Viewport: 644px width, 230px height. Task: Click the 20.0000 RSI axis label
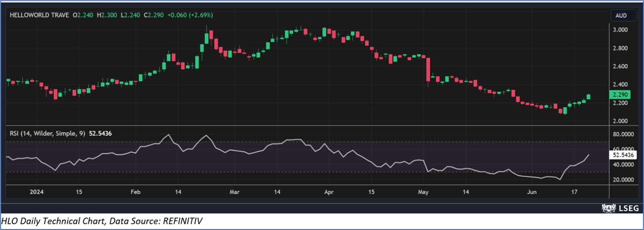click(624, 180)
